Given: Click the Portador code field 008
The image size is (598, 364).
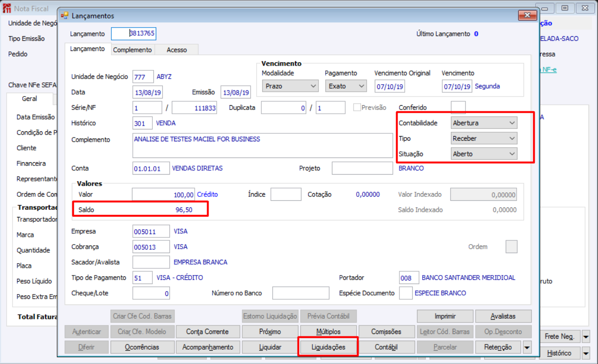Looking at the screenshot, I should 409,277.
